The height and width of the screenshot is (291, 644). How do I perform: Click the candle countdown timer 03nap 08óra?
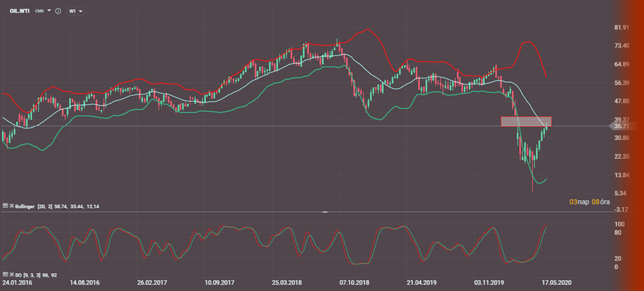[x=587, y=202]
